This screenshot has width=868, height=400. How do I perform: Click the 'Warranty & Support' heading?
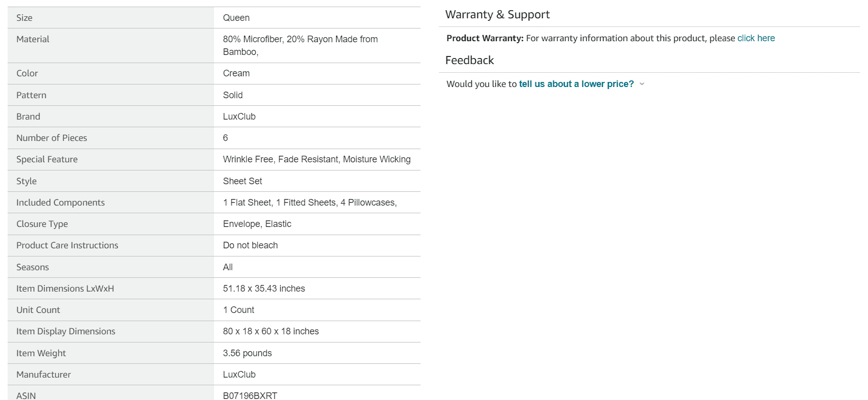coord(497,15)
